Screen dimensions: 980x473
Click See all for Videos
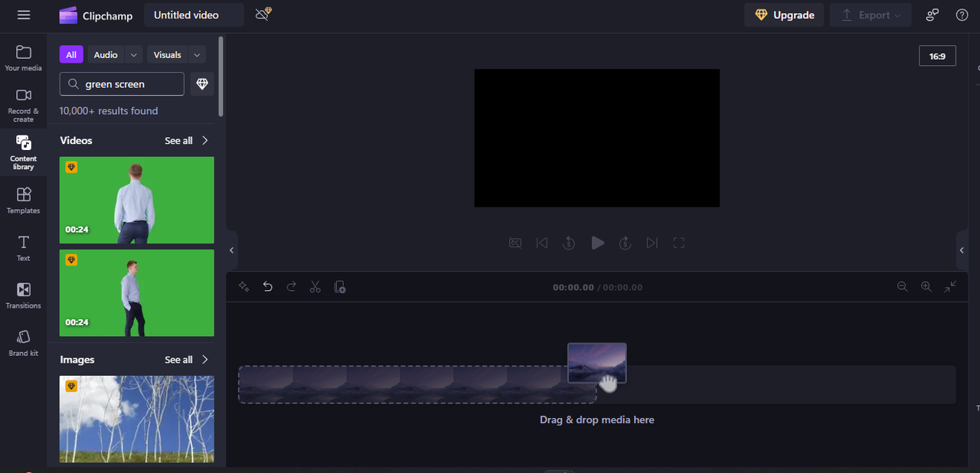pyautogui.click(x=178, y=141)
